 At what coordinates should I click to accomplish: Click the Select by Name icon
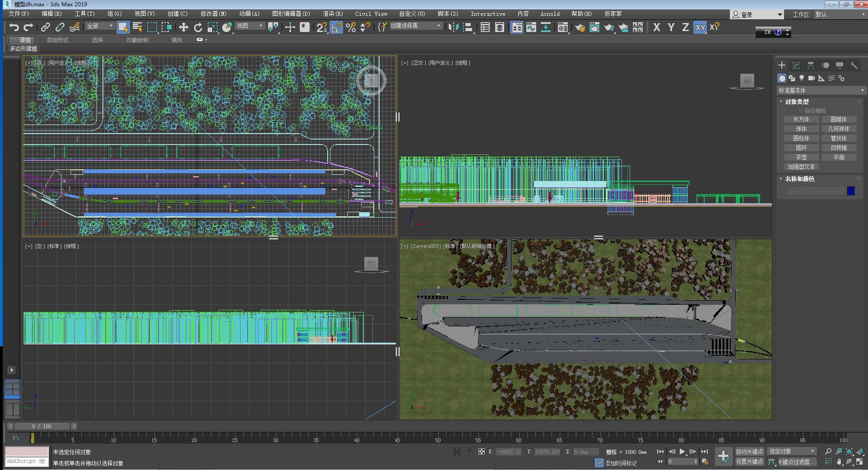(138, 28)
